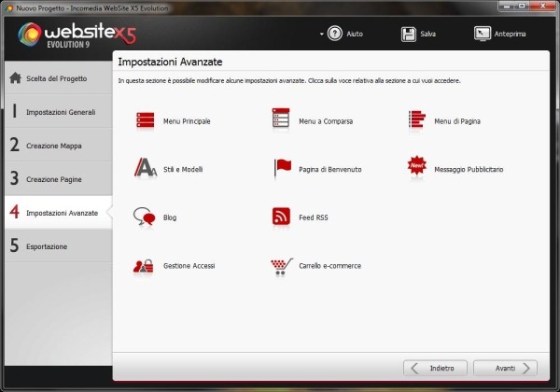Open the Carrello e-commerce cart icon
The height and width of the screenshot is (392, 560).
click(x=281, y=266)
